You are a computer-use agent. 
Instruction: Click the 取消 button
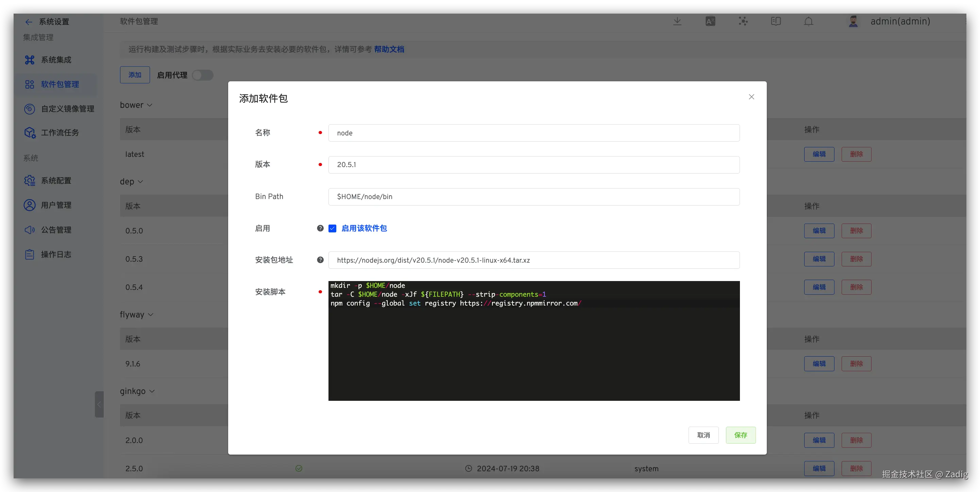click(x=704, y=435)
